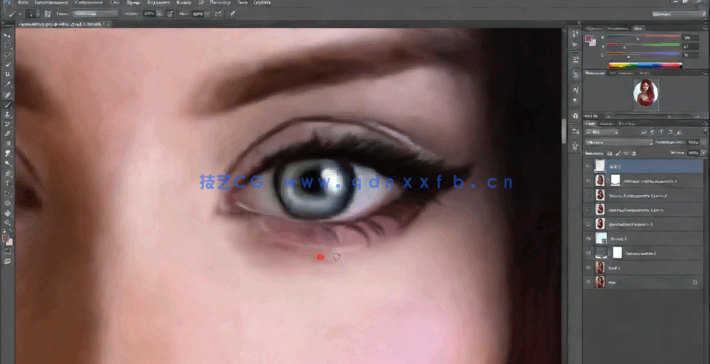Hide the topmost selected layer

[x=589, y=166]
